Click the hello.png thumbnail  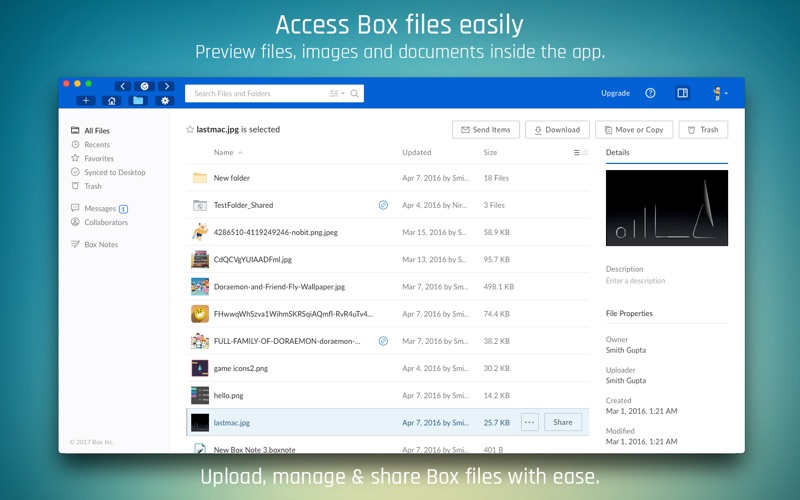click(x=200, y=395)
